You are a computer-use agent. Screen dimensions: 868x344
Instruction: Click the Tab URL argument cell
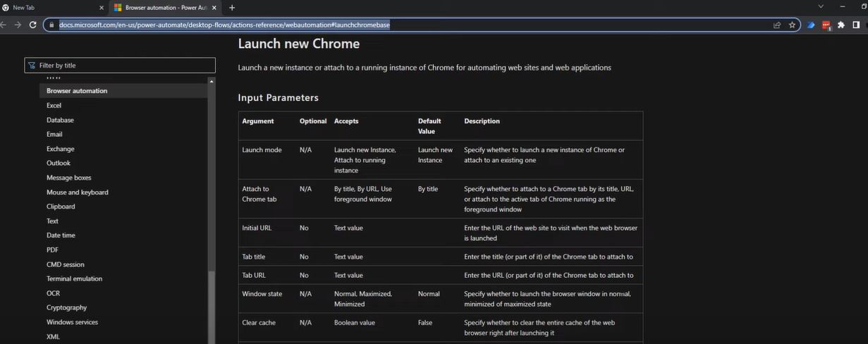254,276
